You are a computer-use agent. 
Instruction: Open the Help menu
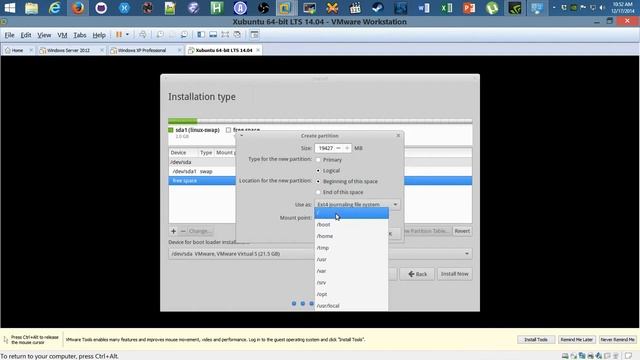(99, 35)
